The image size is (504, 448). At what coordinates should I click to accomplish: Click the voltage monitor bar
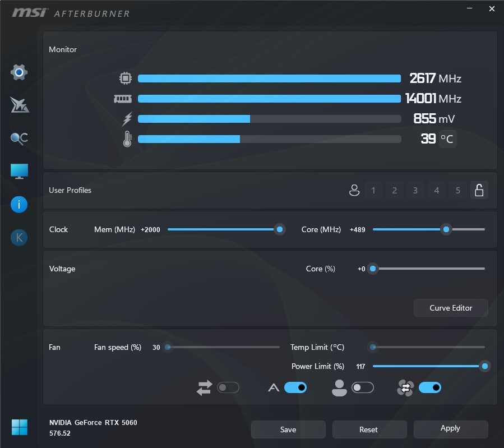(269, 119)
